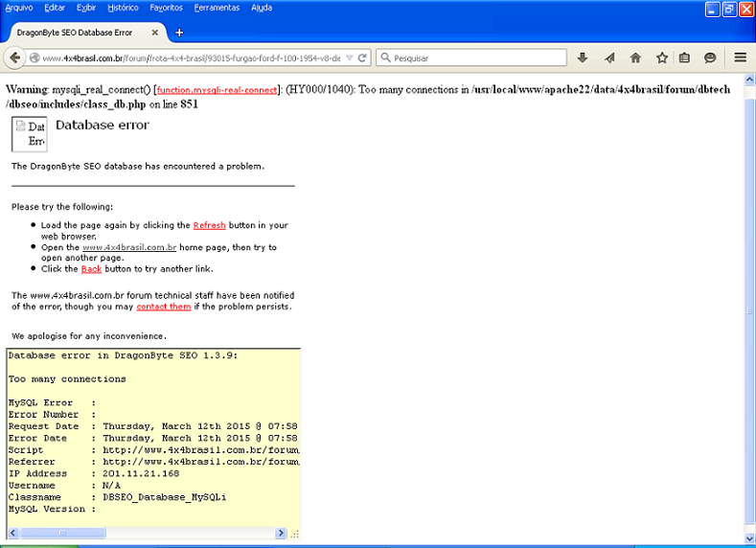
Task: Go back using the browser back arrow
Action: click(x=15, y=57)
